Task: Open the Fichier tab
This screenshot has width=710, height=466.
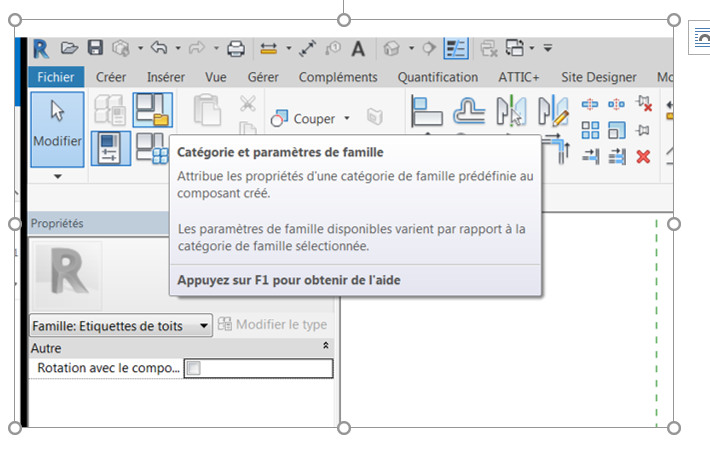Action: pyautogui.click(x=57, y=77)
